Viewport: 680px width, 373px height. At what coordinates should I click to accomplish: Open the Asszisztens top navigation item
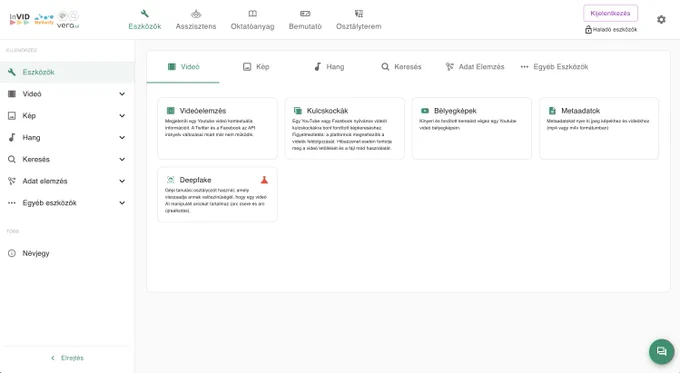(x=196, y=20)
